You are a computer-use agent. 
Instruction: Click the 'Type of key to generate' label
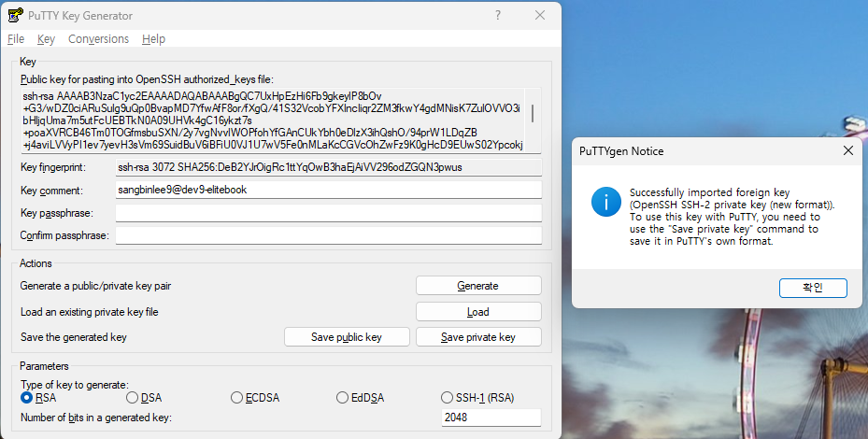click(x=74, y=384)
